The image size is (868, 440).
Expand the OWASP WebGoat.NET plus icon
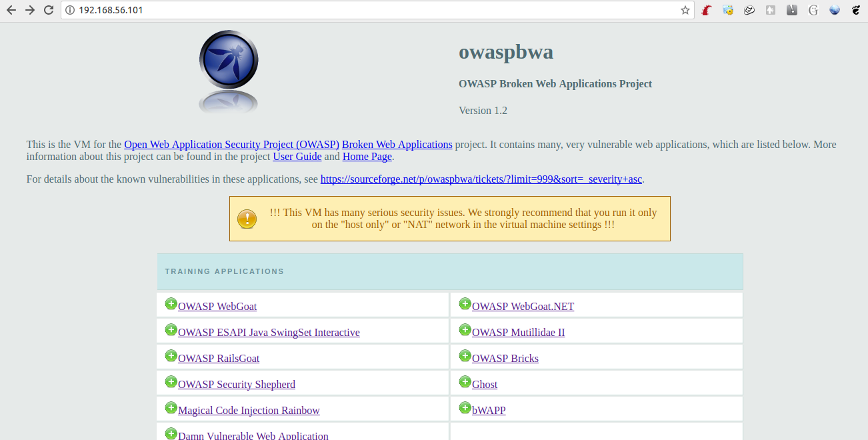[465, 304]
